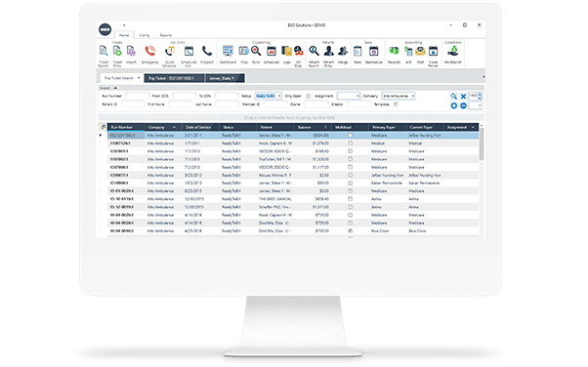Open the On Duty icon

coord(298,57)
